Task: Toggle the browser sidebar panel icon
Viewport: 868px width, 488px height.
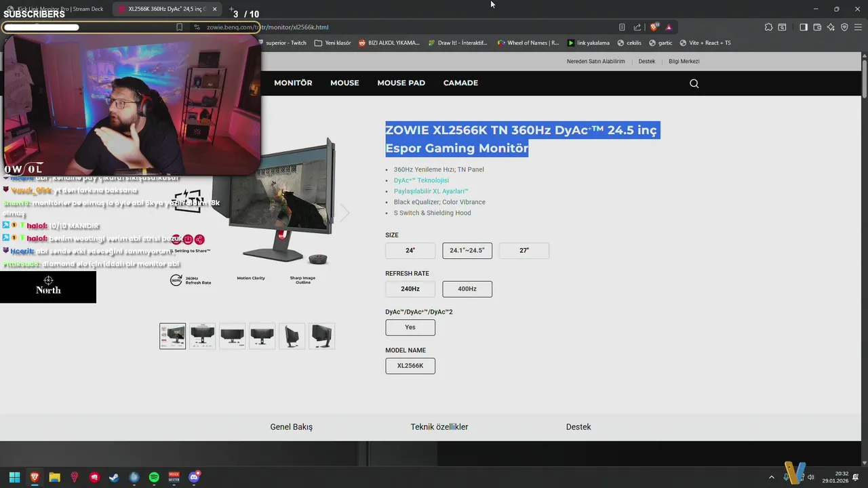Action: pyautogui.click(x=804, y=27)
